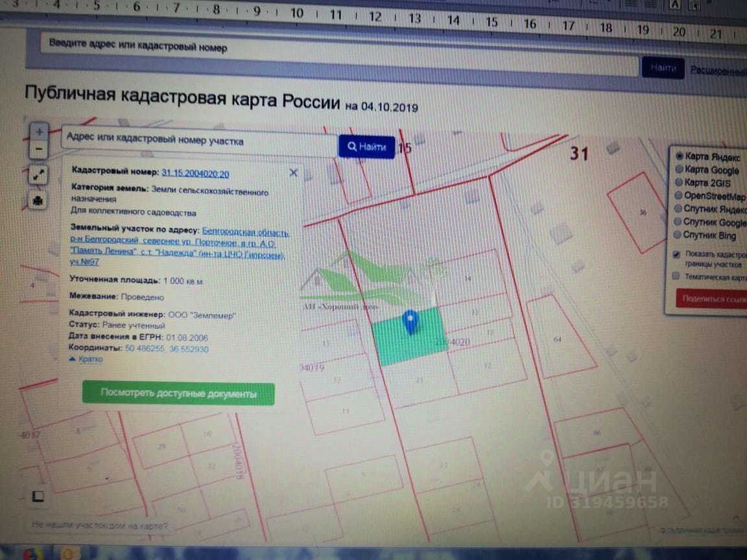This screenshot has height=560, width=747.
Task: Click the date 01.08.2006 value
Action: pyautogui.click(x=187, y=338)
